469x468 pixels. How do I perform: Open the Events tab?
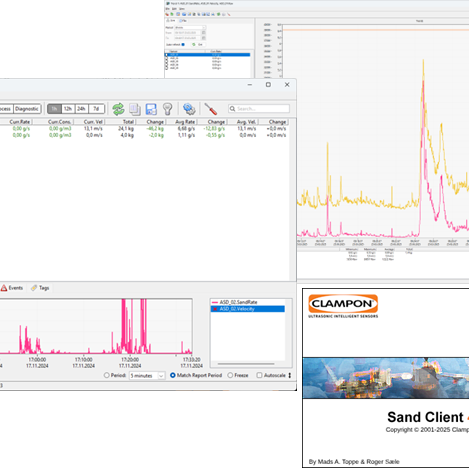(x=12, y=288)
